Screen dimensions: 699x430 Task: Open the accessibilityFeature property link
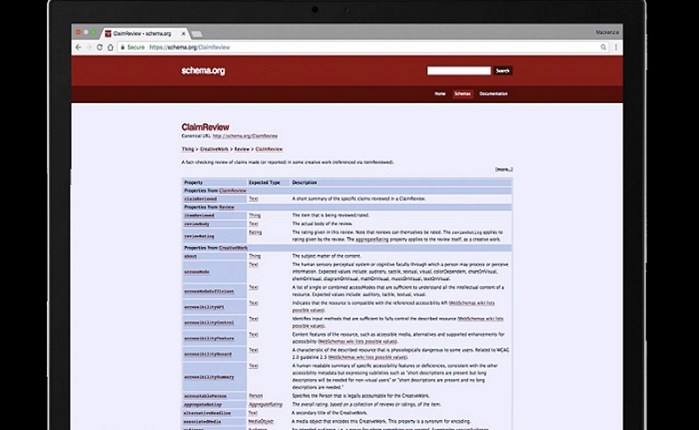point(209,338)
